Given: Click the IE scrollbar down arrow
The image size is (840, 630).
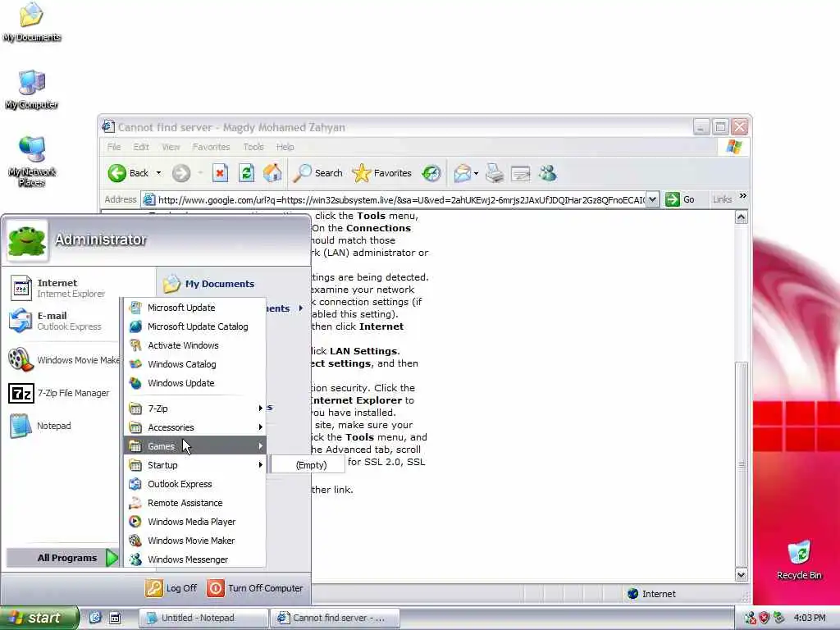Looking at the screenshot, I should 741,575.
